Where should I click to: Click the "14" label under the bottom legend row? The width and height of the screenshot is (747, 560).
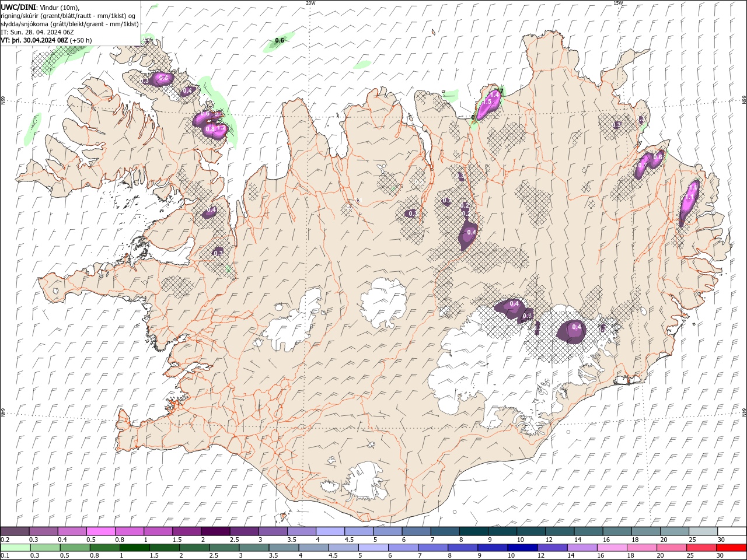[x=570, y=555]
